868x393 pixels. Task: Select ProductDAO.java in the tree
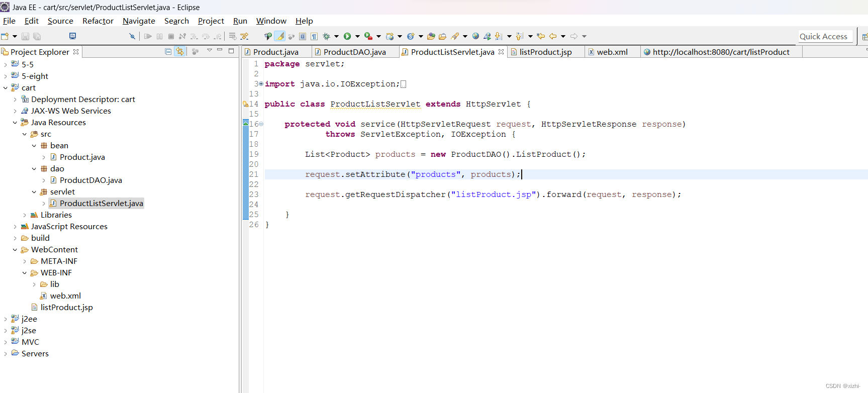click(90, 180)
